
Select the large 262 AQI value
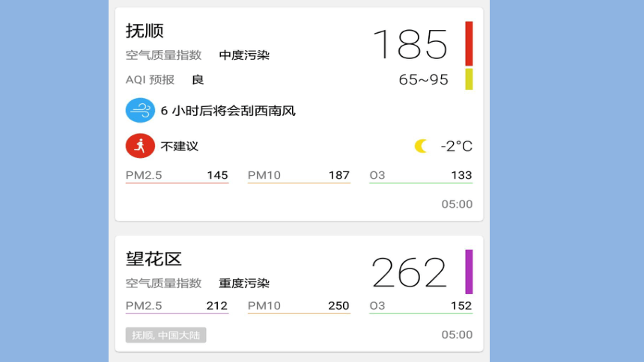409,272
